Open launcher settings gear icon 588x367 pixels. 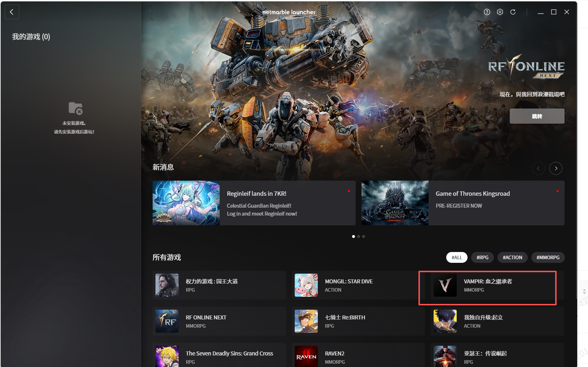pos(500,12)
